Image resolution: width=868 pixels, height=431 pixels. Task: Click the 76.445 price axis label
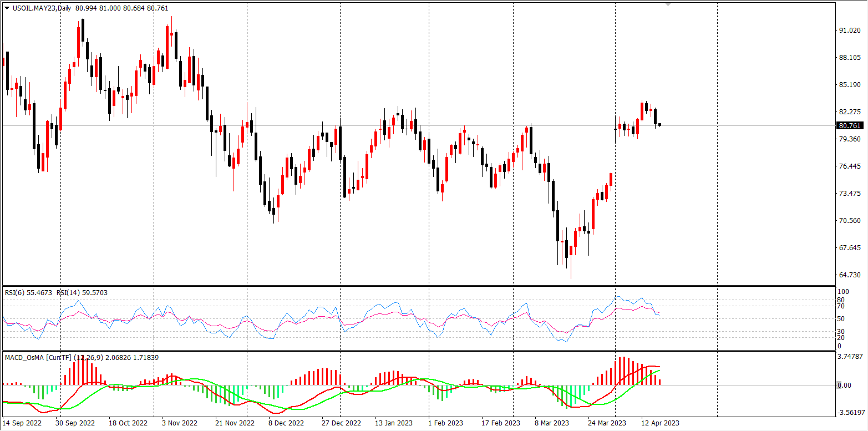click(x=850, y=166)
